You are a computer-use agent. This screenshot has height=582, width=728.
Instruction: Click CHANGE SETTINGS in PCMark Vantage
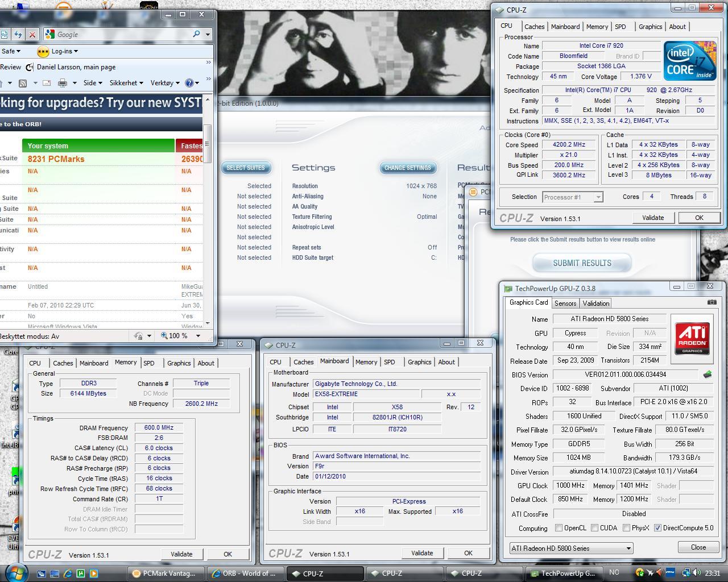(408, 168)
